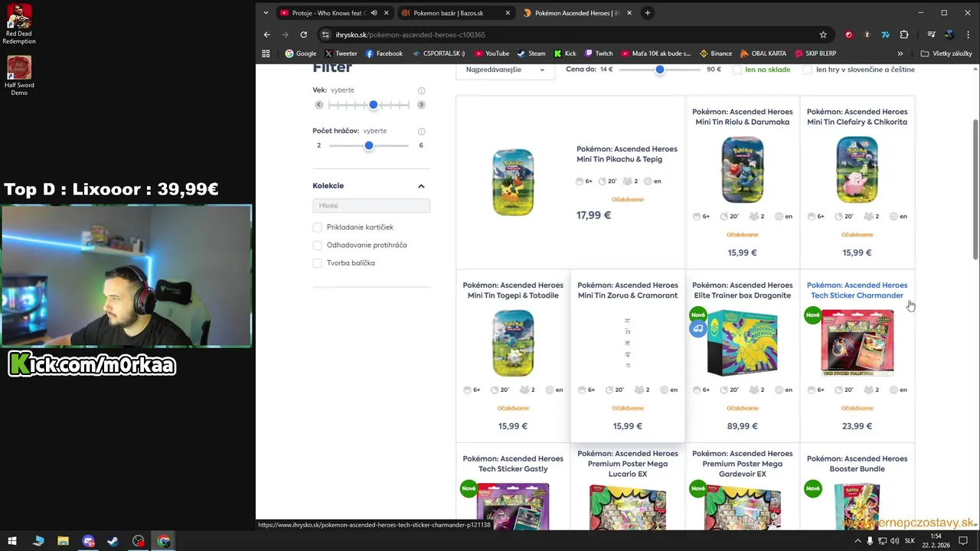Open Tweeter bookmark
Viewport: 980px width, 551px height.
tap(341, 54)
